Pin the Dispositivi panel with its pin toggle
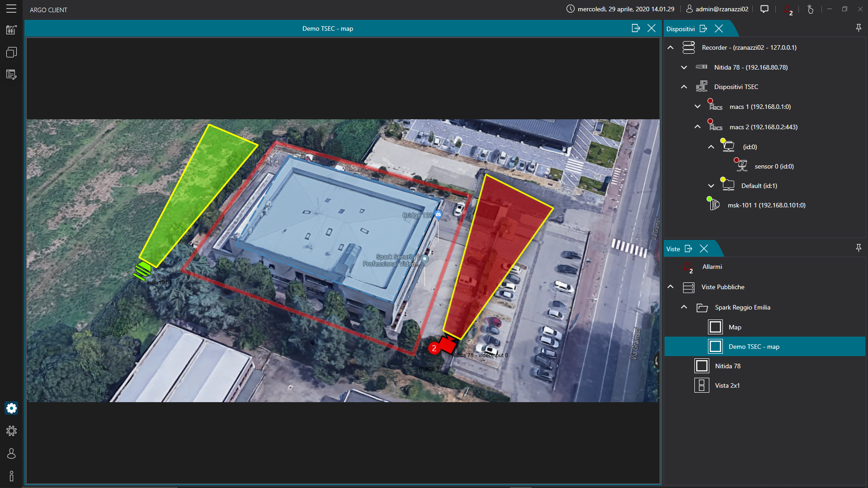 pyautogui.click(x=858, y=28)
